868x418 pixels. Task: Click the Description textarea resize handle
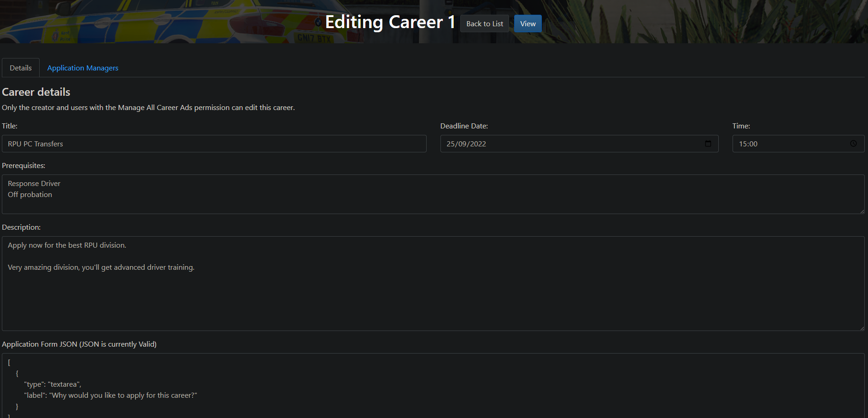point(862,328)
